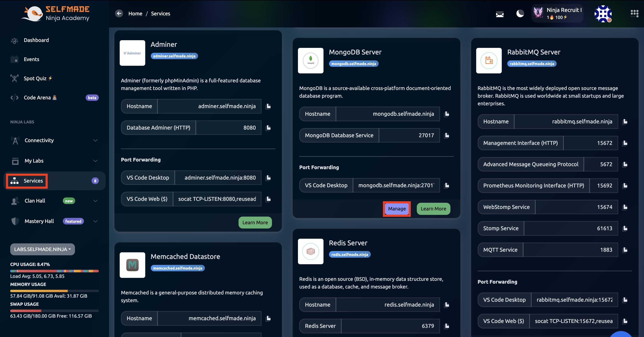Click the Adminer VS Code Web socat field
The width and height of the screenshot is (644, 337).
coord(217,199)
